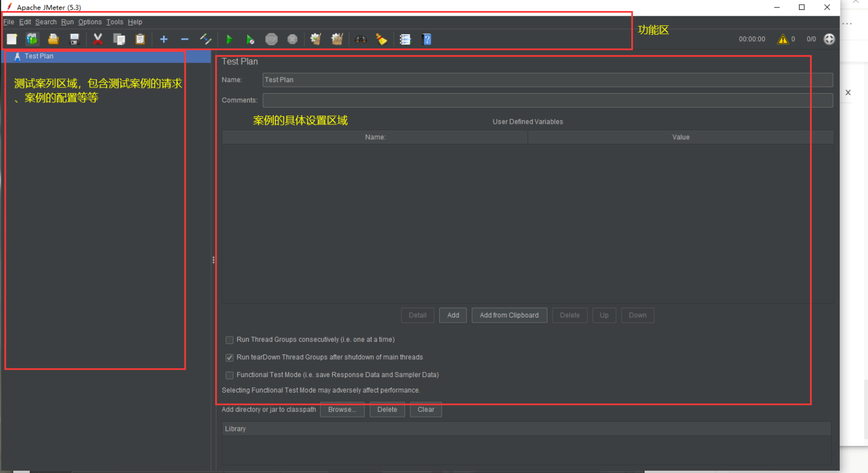868x473 pixels.
Task: Open the Run menu
Action: (x=68, y=22)
